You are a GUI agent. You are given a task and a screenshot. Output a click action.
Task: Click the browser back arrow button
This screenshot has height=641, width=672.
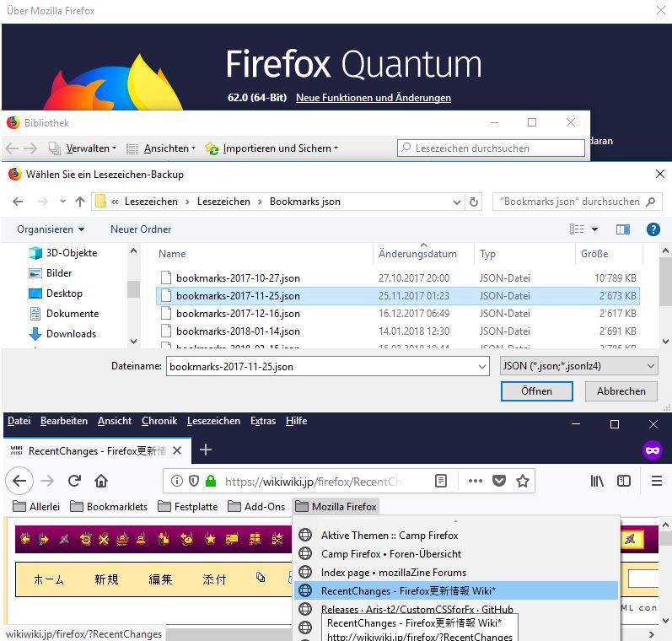19,481
